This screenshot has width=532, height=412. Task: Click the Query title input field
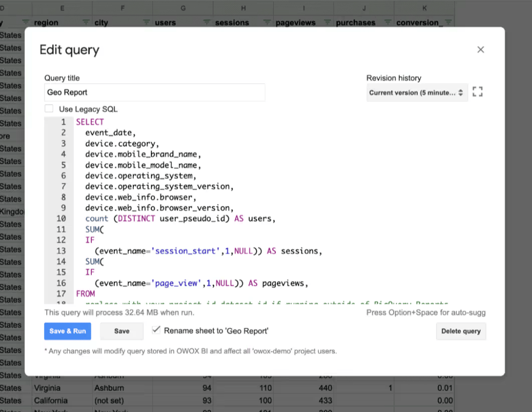pos(155,92)
